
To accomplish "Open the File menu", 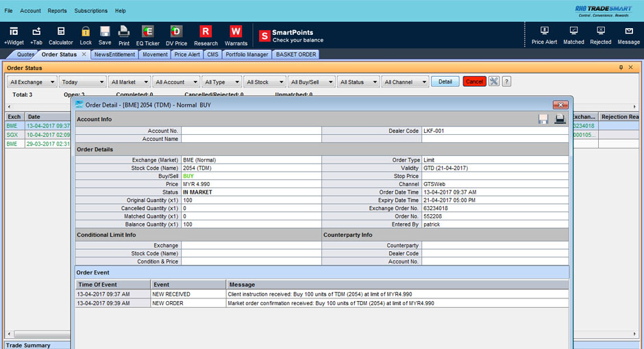I will [x=9, y=11].
